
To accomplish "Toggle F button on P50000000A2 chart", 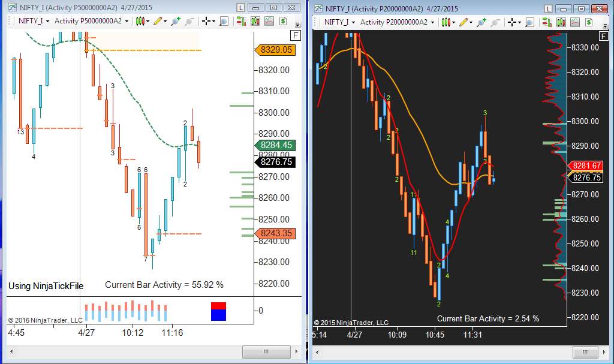I will [295, 35].
